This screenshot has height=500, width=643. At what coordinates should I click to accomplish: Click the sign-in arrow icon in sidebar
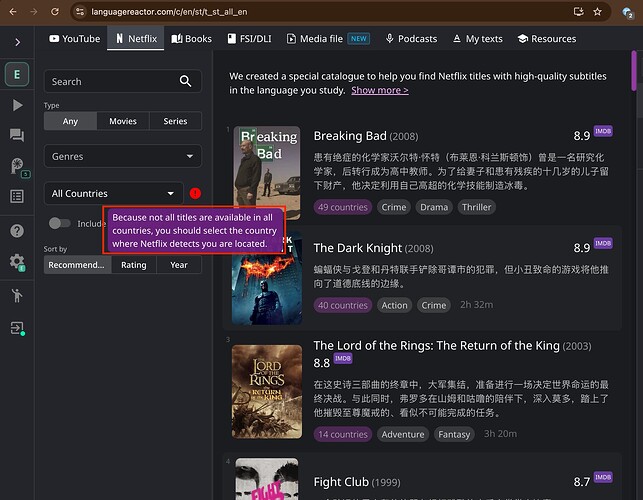[x=17, y=327]
